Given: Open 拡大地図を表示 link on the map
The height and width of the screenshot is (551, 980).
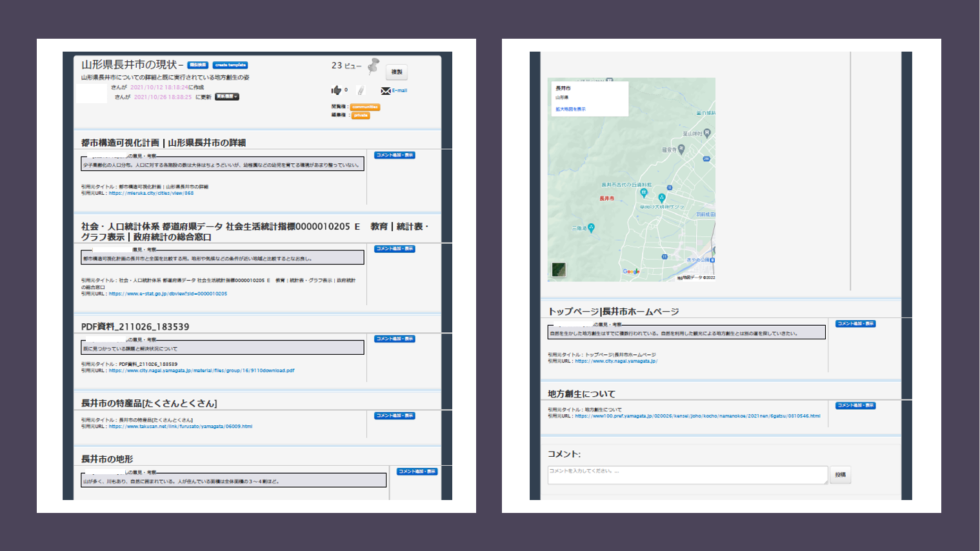Looking at the screenshot, I should click(x=571, y=109).
